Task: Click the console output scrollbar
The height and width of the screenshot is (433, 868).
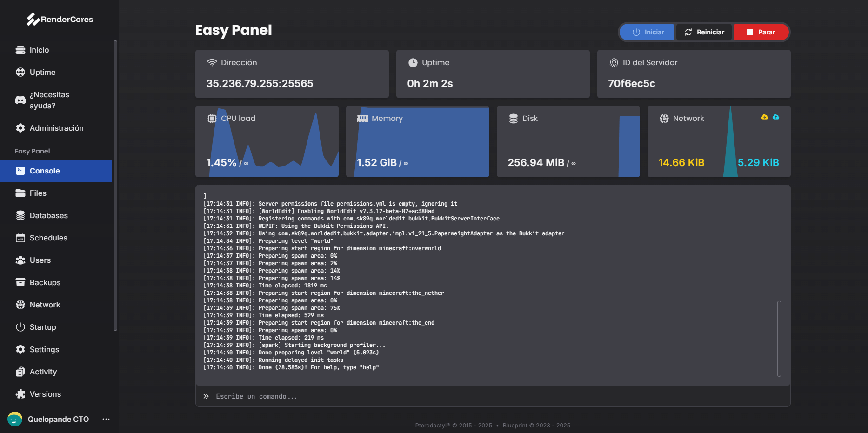Action: pyautogui.click(x=779, y=339)
